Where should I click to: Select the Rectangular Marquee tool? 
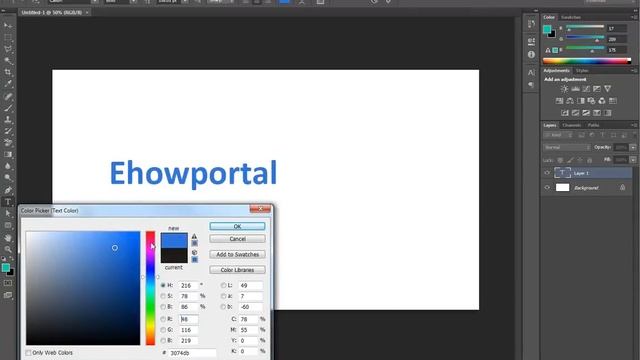[8, 37]
